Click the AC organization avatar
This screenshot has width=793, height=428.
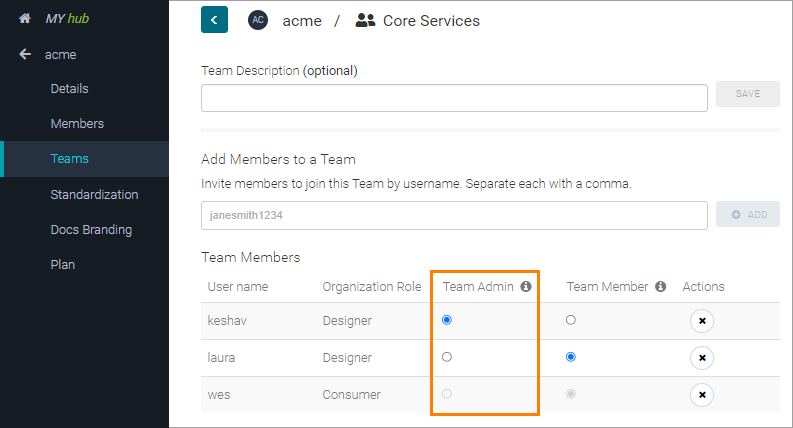258,20
